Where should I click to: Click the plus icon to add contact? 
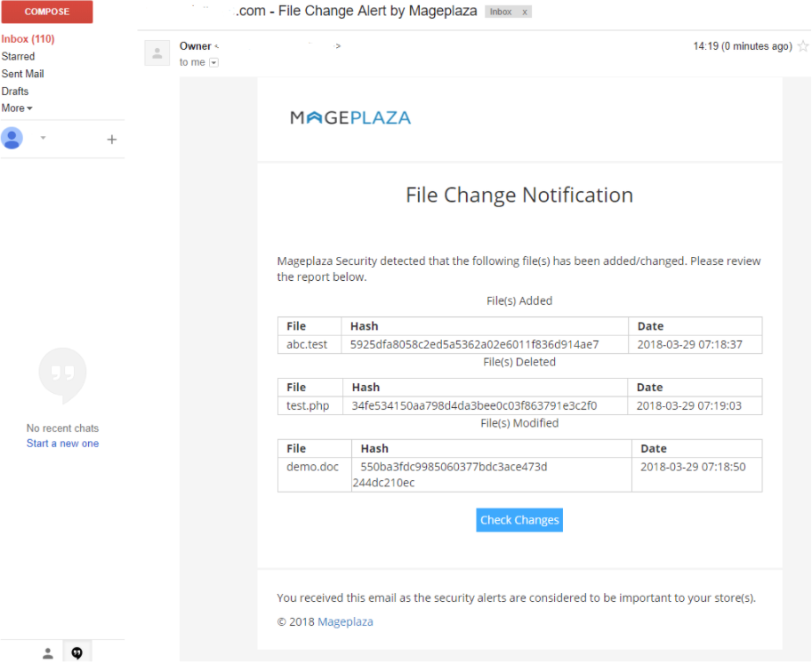coord(112,140)
